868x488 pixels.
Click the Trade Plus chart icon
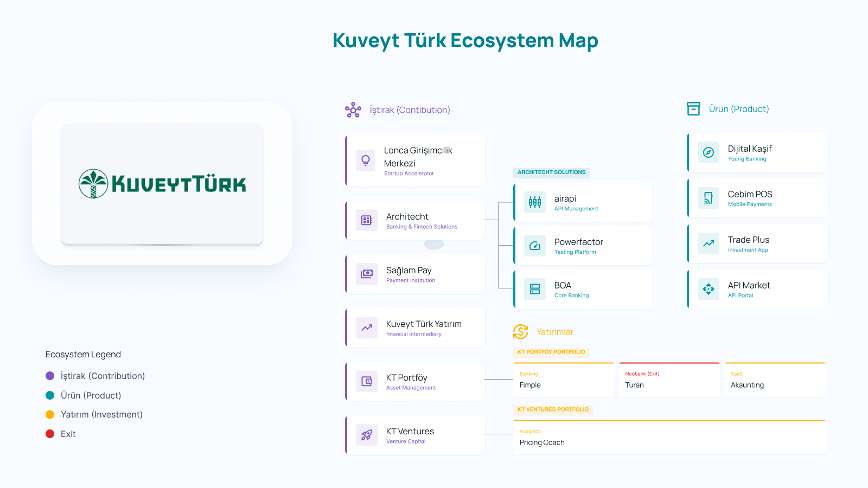pos(709,243)
